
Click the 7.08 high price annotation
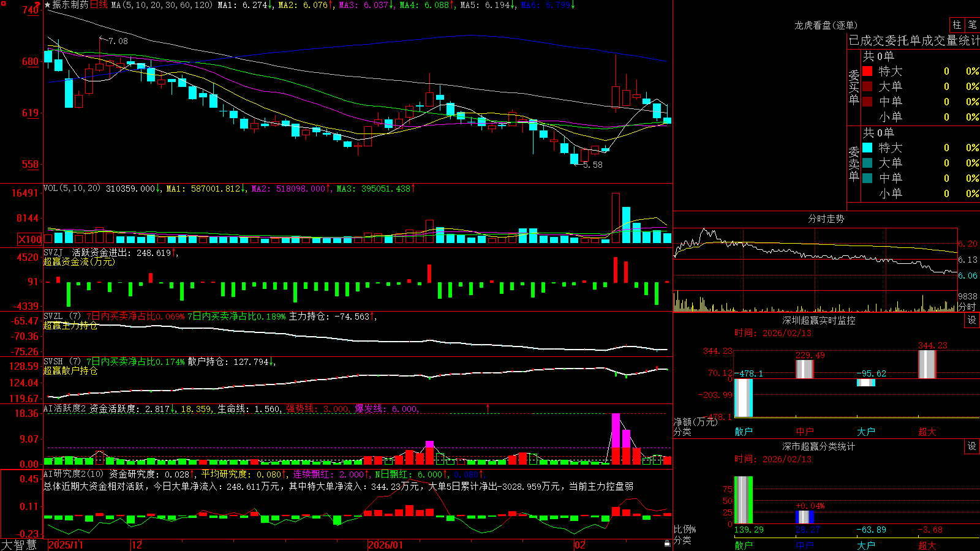coord(118,41)
